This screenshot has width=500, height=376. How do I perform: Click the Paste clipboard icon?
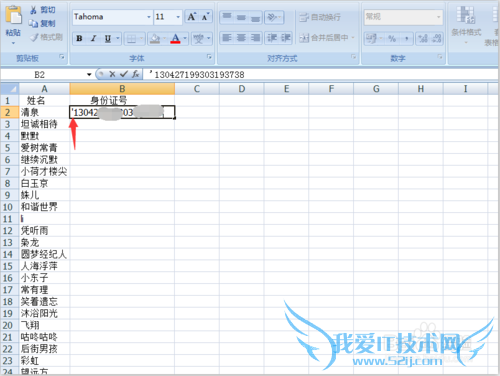13,15
